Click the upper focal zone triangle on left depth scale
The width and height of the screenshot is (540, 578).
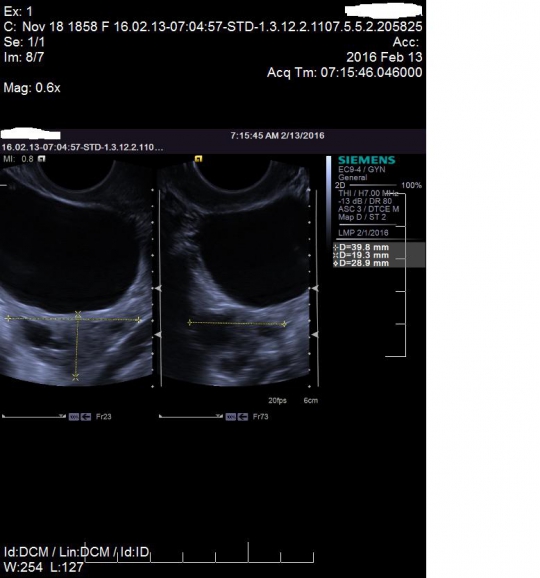coord(158,288)
